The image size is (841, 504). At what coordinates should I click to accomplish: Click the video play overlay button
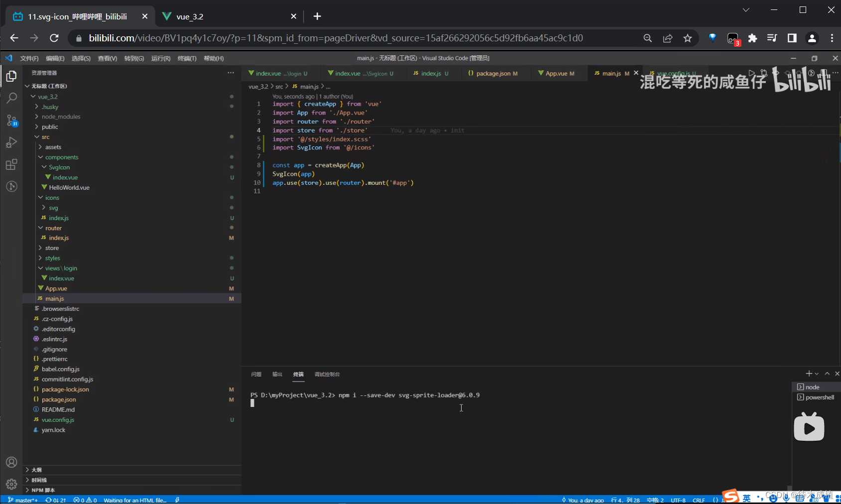click(809, 427)
